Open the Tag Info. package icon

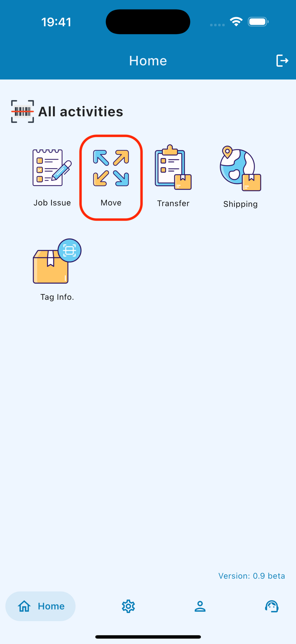[57, 261]
